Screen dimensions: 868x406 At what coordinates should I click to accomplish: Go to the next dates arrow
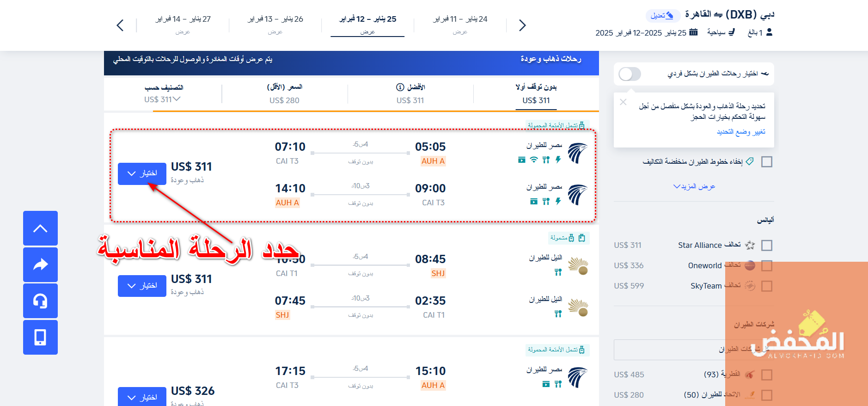(x=522, y=25)
